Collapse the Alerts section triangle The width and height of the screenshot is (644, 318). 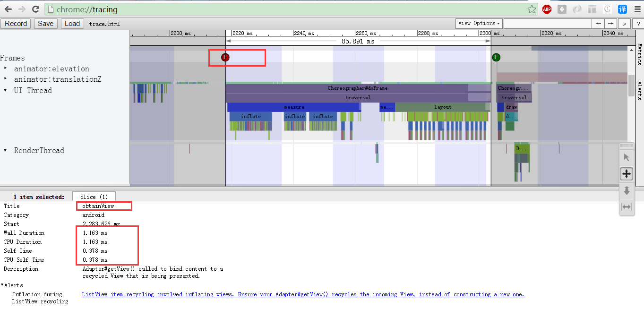(x=2, y=285)
